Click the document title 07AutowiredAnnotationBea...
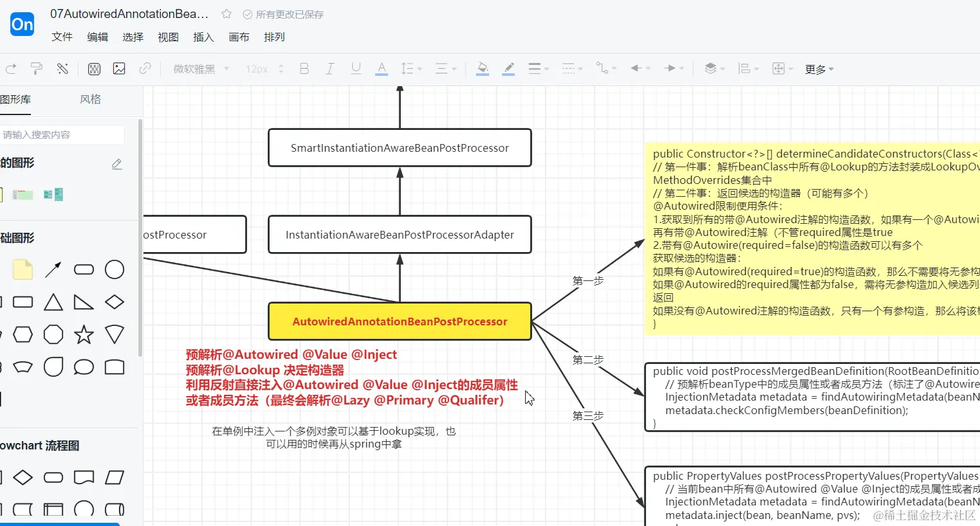The image size is (980, 526). (129, 14)
